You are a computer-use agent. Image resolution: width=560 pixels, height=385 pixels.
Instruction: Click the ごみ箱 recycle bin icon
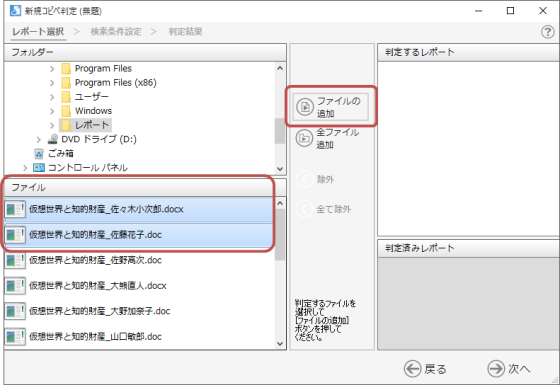(x=39, y=154)
